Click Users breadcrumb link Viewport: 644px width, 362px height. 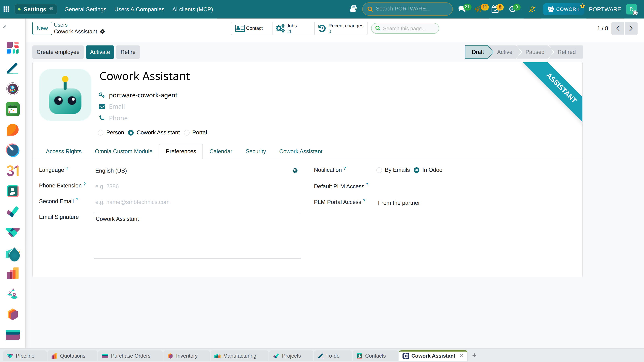61,25
